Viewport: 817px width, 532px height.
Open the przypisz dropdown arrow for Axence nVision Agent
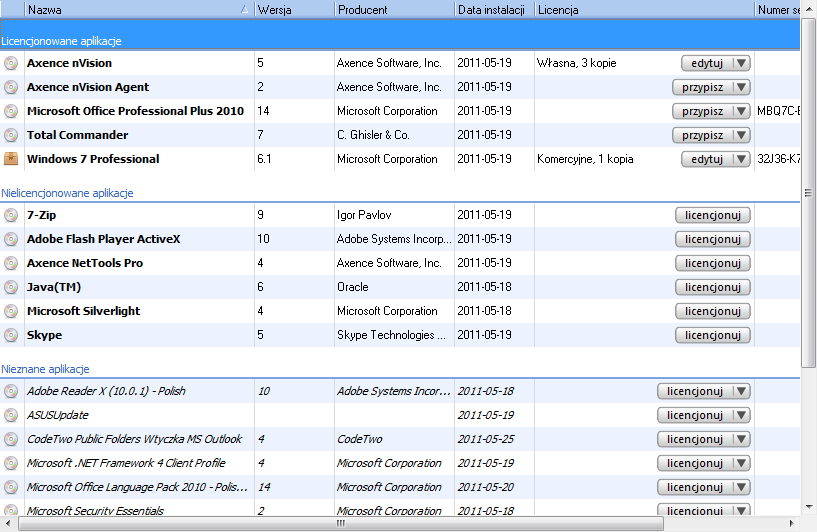point(741,87)
